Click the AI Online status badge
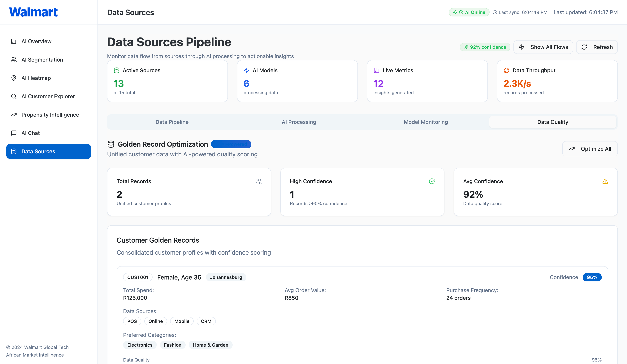 pyautogui.click(x=469, y=12)
